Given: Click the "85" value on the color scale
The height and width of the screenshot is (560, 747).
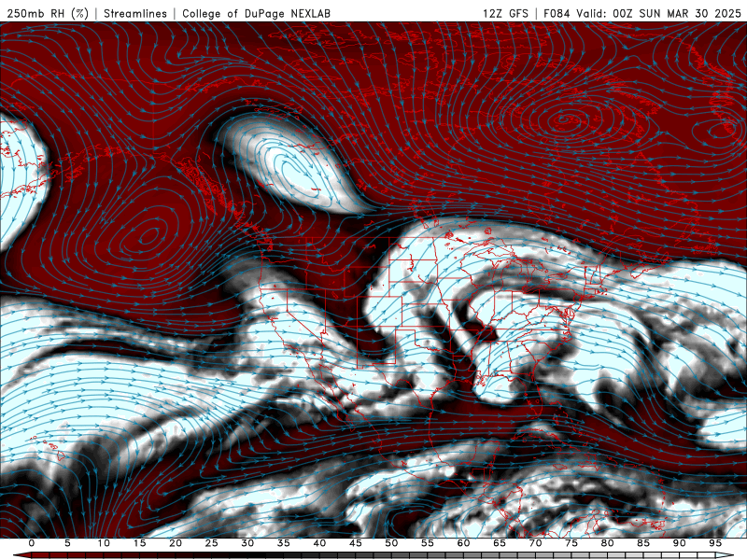Looking at the screenshot, I should (x=643, y=543).
